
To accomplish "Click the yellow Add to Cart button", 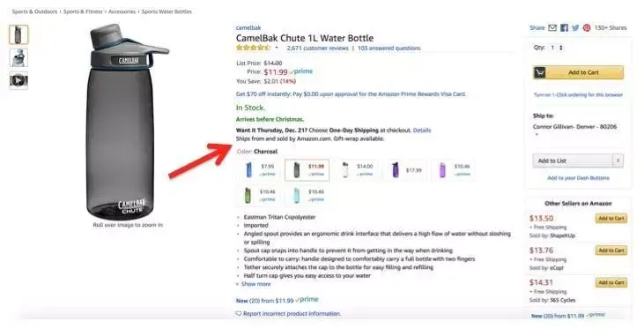I will coord(578,72).
